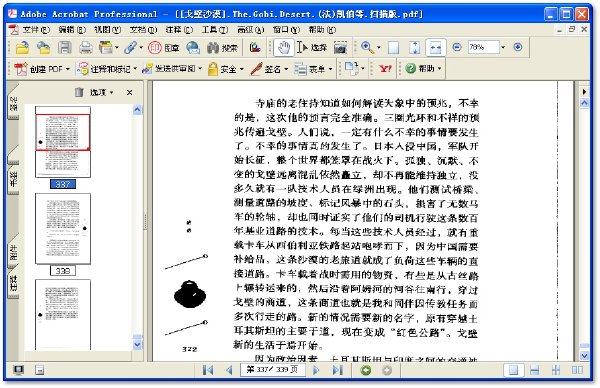Select page 337 thumbnail
This screenshot has width=600, height=388.
click(63, 142)
